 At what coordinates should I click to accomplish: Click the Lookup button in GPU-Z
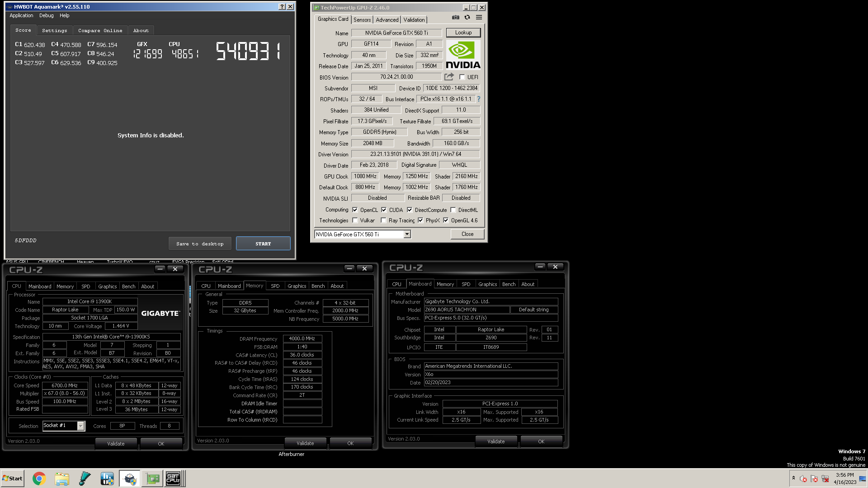point(463,33)
